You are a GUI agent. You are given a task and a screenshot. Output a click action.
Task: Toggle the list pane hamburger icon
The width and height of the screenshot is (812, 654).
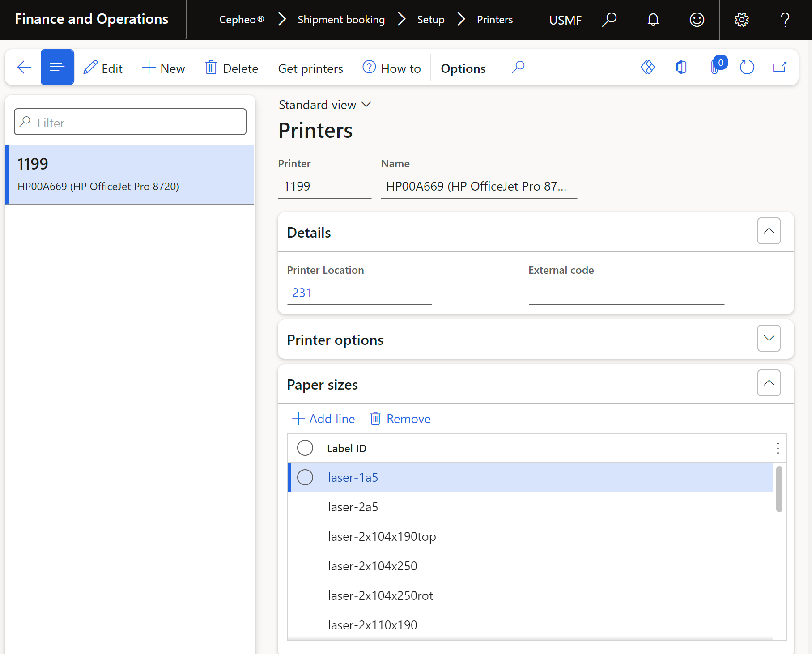tap(57, 68)
